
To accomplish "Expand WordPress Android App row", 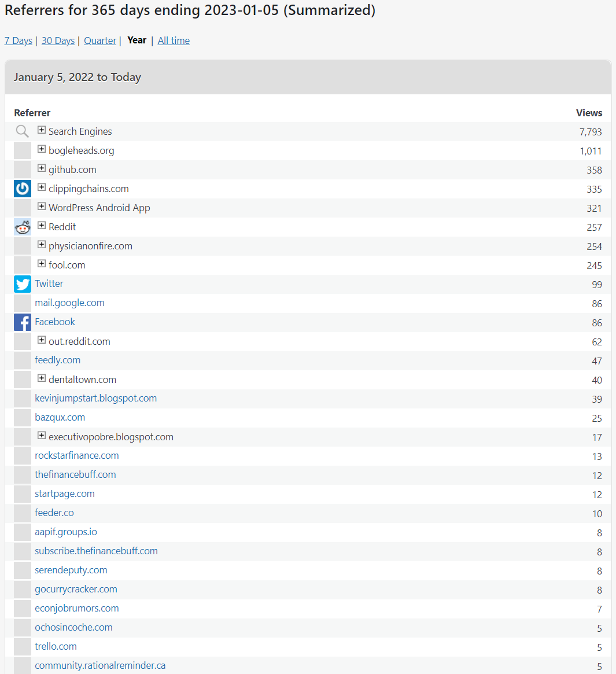I will [x=41, y=207].
